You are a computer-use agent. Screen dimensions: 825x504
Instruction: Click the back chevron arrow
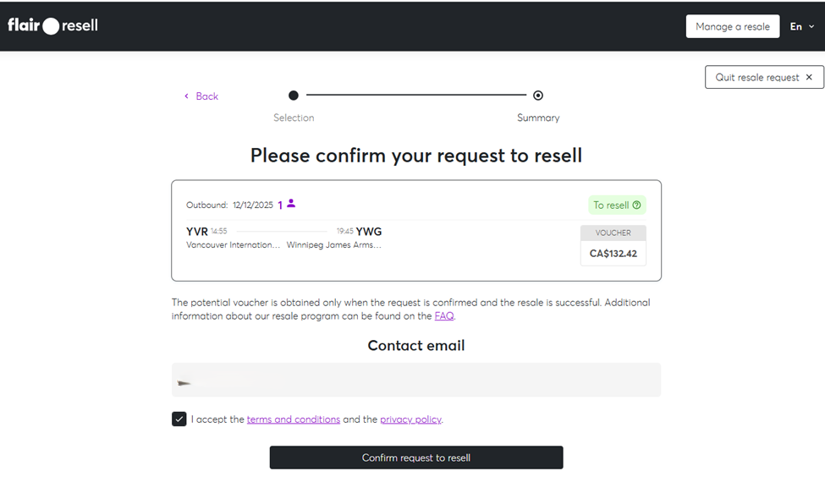pyautogui.click(x=186, y=96)
